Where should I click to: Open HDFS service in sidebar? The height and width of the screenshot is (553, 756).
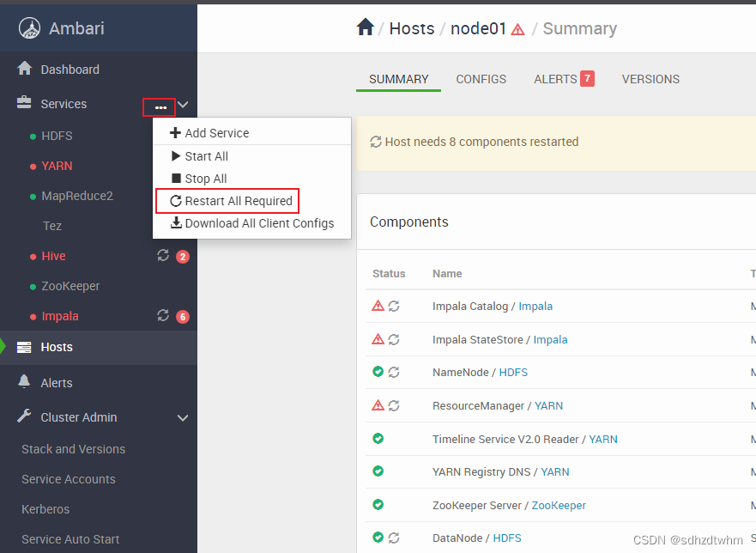(x=57, y=136)
